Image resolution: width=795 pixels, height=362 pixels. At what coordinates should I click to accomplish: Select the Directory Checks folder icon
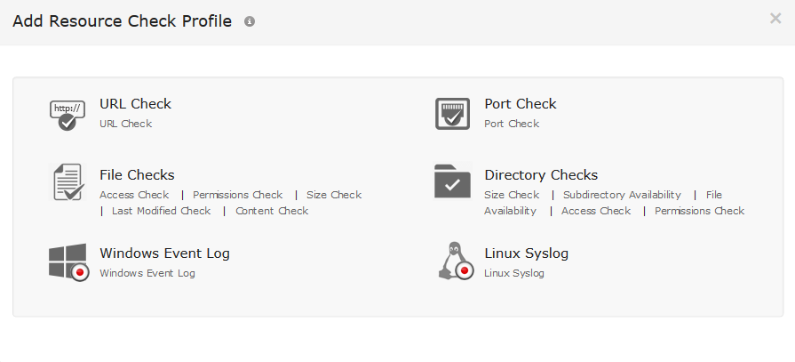pyautogui.click(x=452, y=181)
